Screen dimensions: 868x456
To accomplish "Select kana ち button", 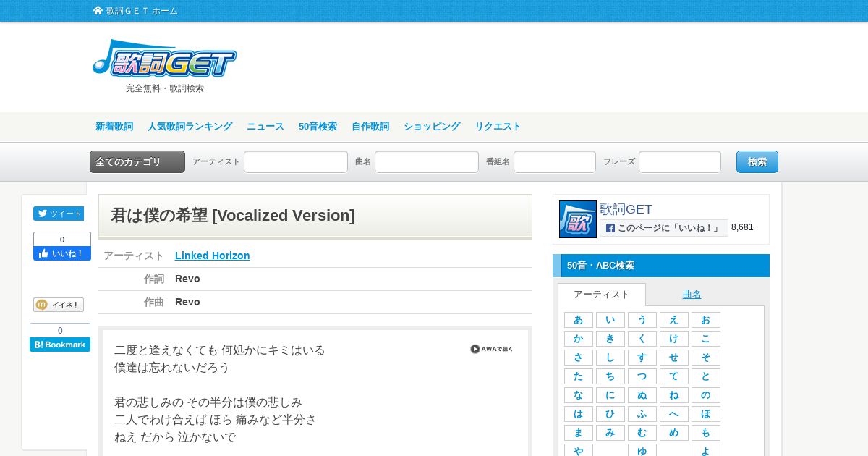I will [x=610, y=376].
